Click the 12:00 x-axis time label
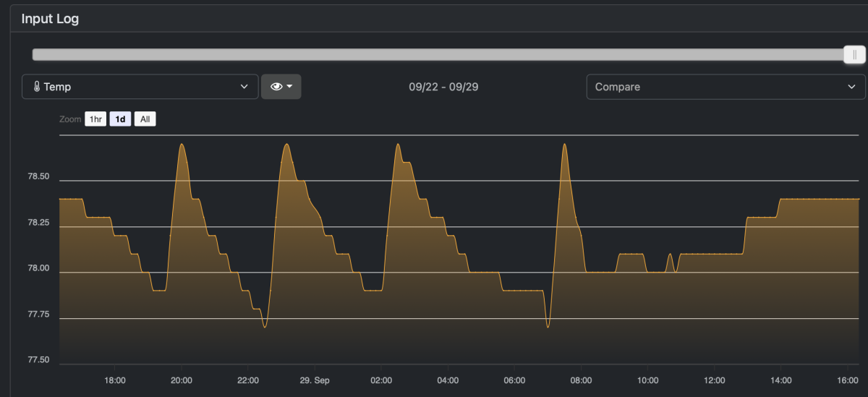868x397 pixels. (715, 380)
